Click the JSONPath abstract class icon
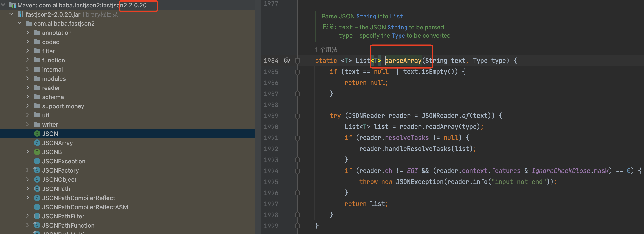Image resolution: width=644 pixels, height=234 pixels. point(37,189)
